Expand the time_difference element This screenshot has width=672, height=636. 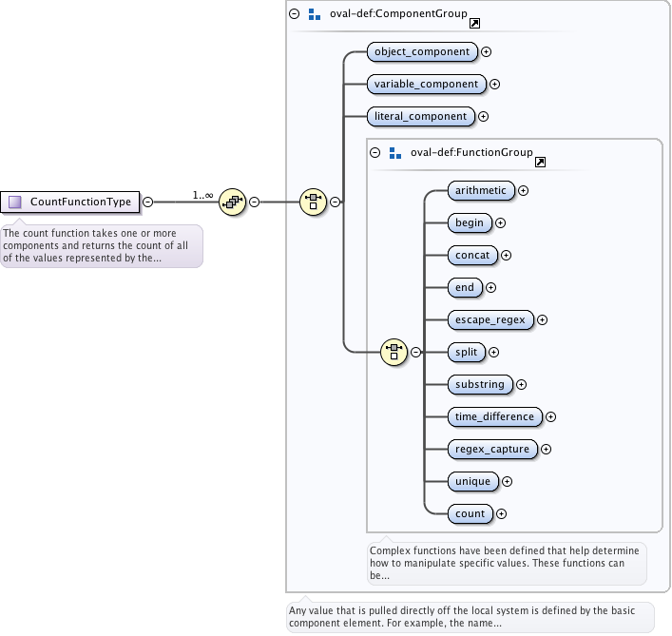tap(550, 416)
